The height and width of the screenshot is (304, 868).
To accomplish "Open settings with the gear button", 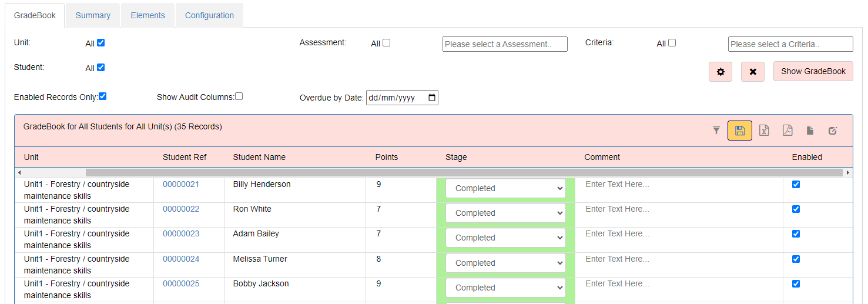I will [x=720, y=72].
